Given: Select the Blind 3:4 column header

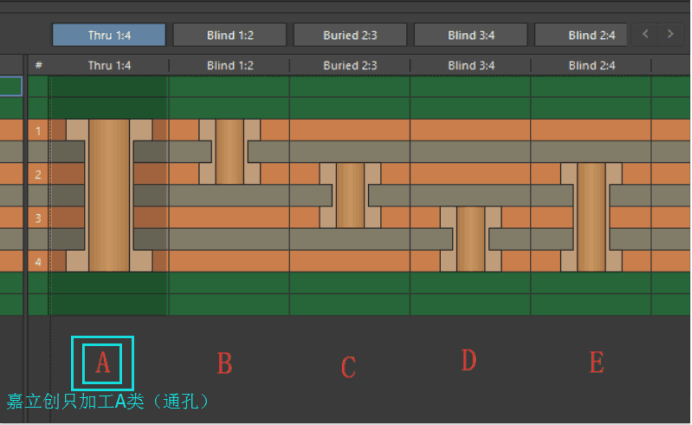Looking at the screenshot, I should (x=471, y=65).
